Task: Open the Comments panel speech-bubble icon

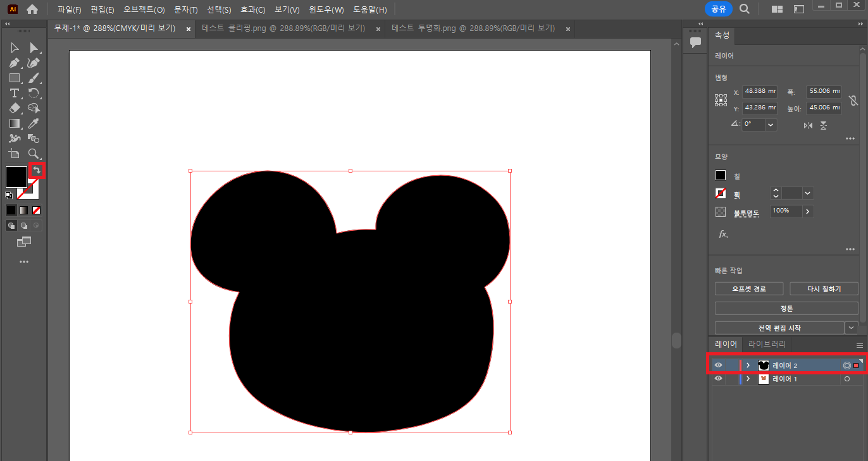Action: (696, 42)
